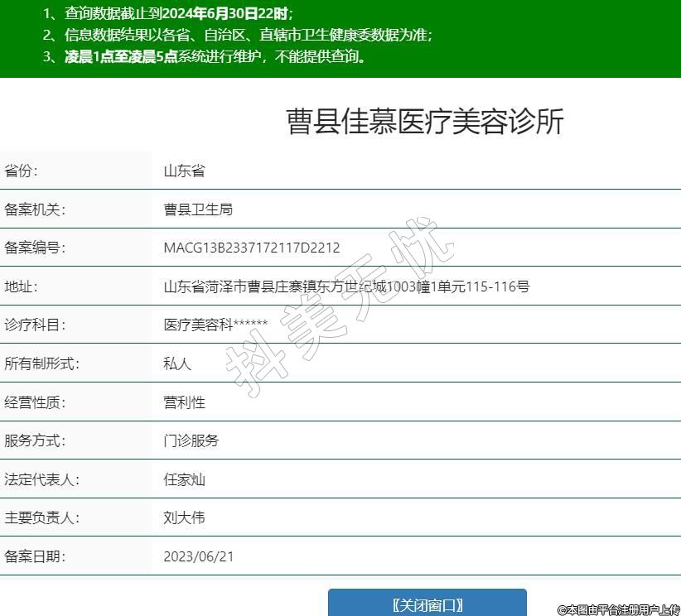The width and height of the screenshot is (681, 616).
Task: Click the clinic title 曹县佳慕医疗美容诊所
Action: pos(424,122)
